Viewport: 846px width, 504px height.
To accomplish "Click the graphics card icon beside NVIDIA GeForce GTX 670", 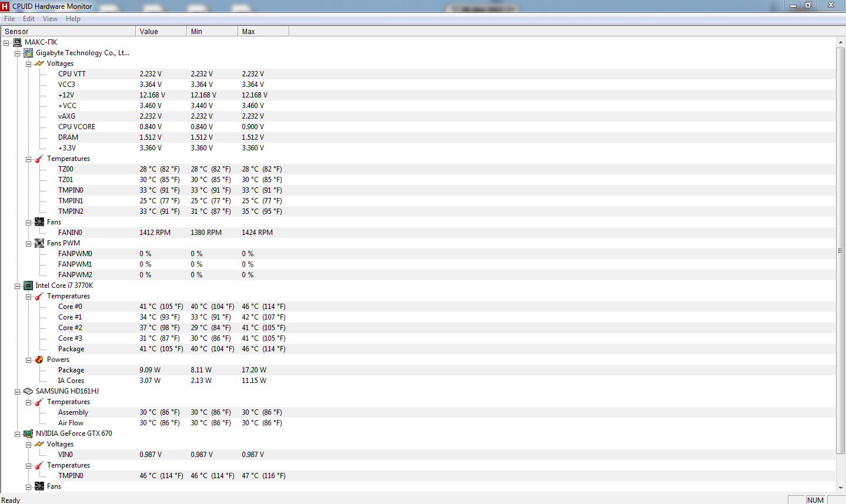I will (x=28, y=434).
